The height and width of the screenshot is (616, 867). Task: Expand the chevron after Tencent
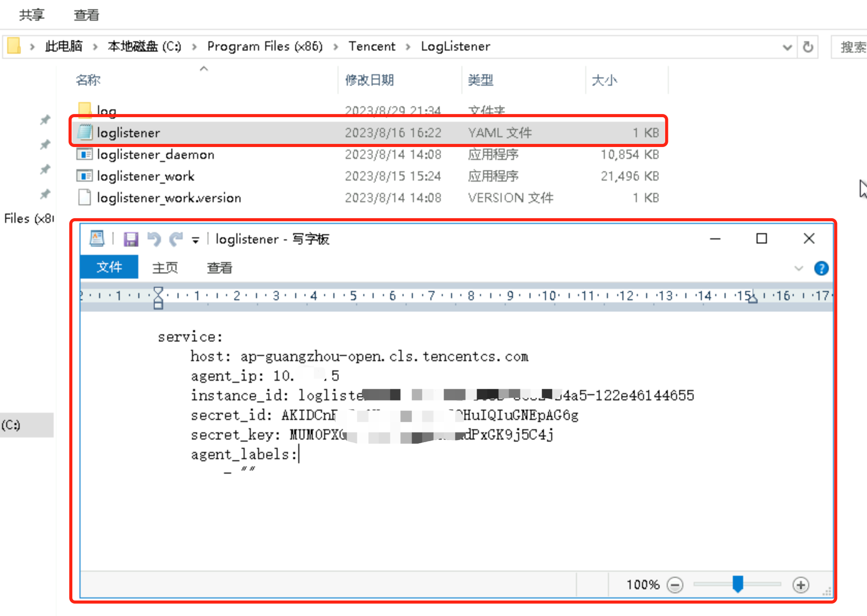[x=408, y=47]
